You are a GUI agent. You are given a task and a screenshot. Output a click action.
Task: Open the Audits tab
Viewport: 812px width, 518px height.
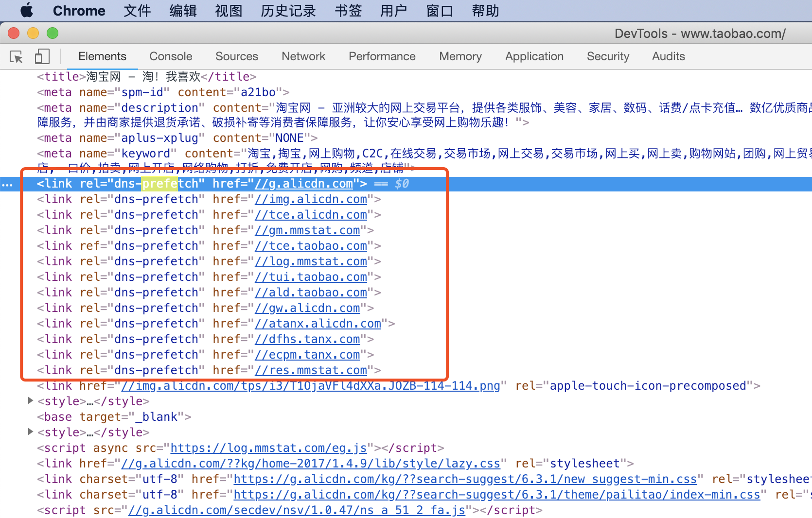pos(669,56)
